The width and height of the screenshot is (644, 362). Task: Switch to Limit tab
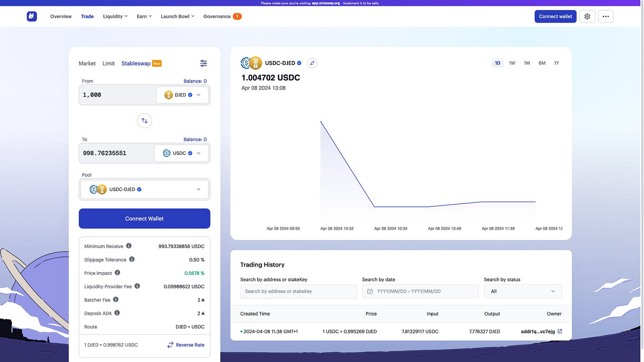109,63
